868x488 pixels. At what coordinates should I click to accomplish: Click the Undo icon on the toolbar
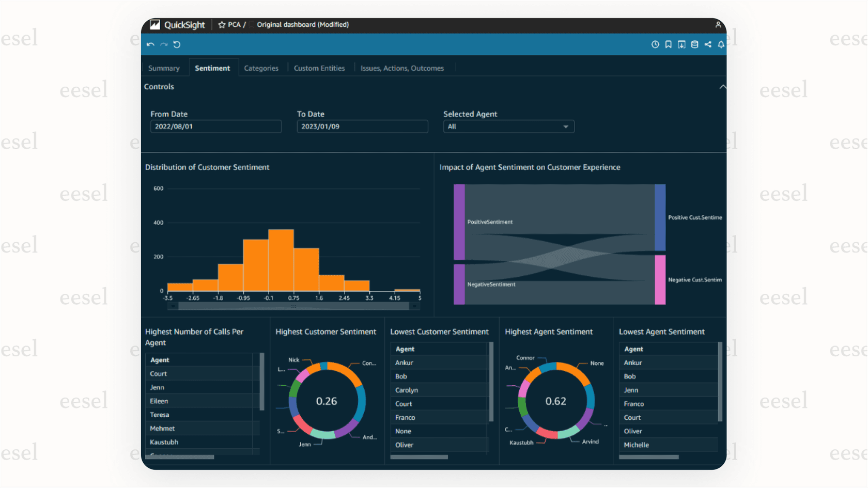coord(150,44)
